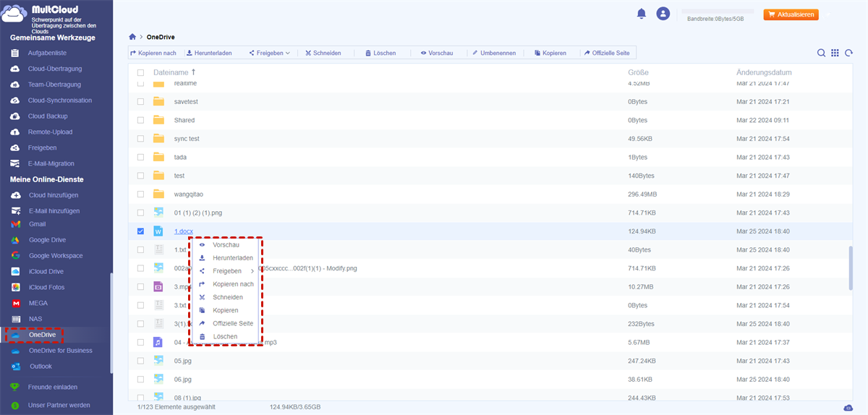Open Cloud Backup tool
This screenshot has width=868, height=415.
[48, 116]
